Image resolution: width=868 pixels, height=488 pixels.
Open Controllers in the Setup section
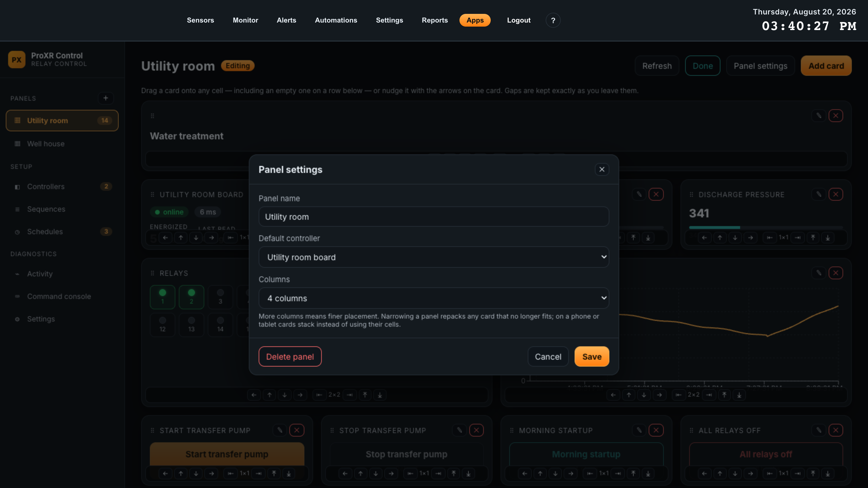tap(62, 186)
